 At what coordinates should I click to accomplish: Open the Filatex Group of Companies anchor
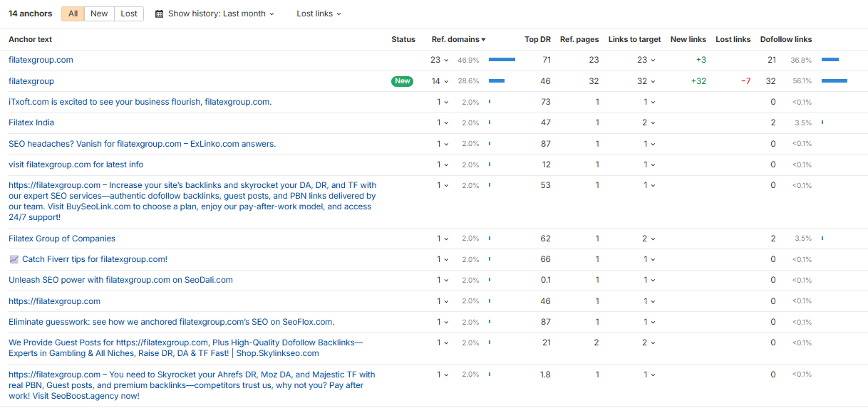coord(62,239)
